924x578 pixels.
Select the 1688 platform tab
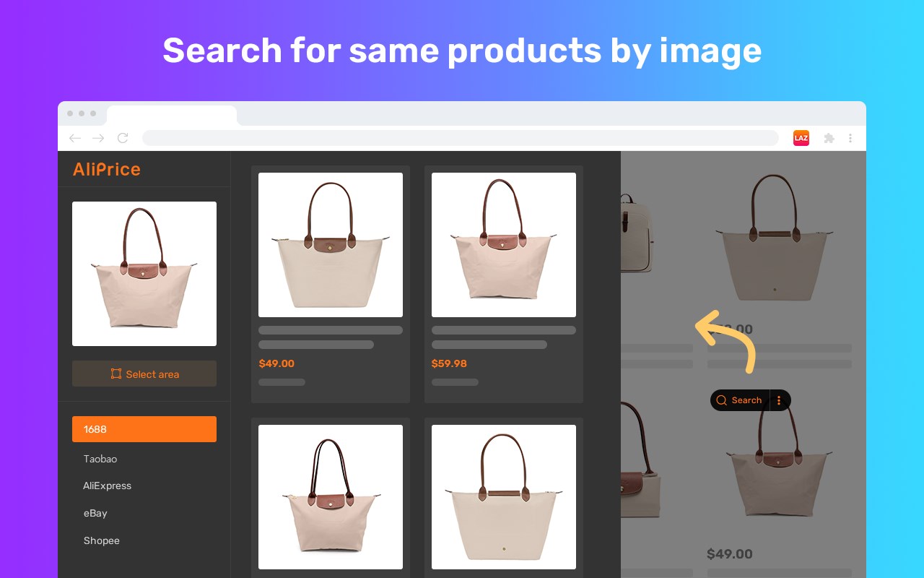144,429
